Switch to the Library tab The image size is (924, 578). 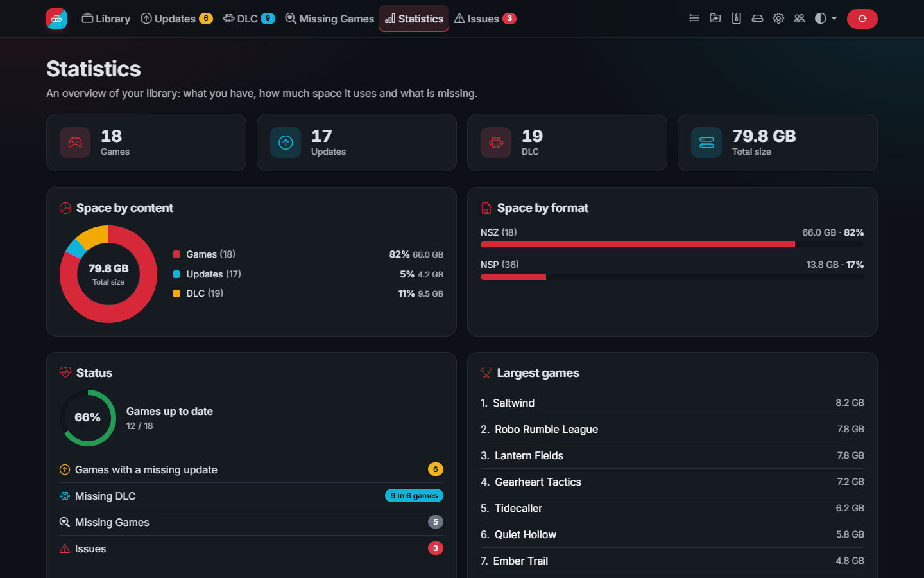[106, 19]
